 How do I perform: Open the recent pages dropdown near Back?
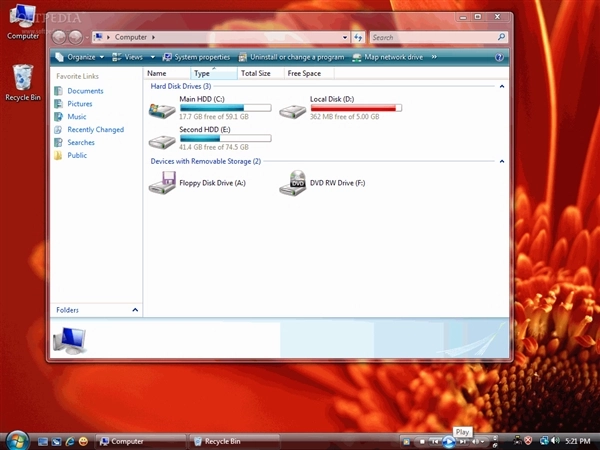[86, 38]
